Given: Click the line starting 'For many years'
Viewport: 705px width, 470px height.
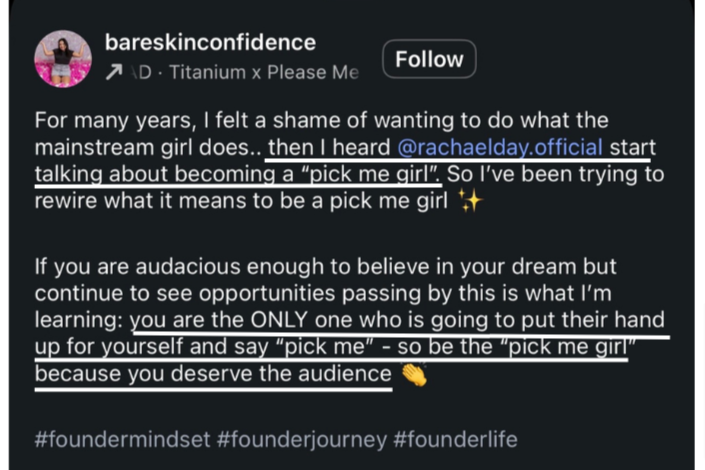Looking at the screenshot, I should [x=321, y=121].
